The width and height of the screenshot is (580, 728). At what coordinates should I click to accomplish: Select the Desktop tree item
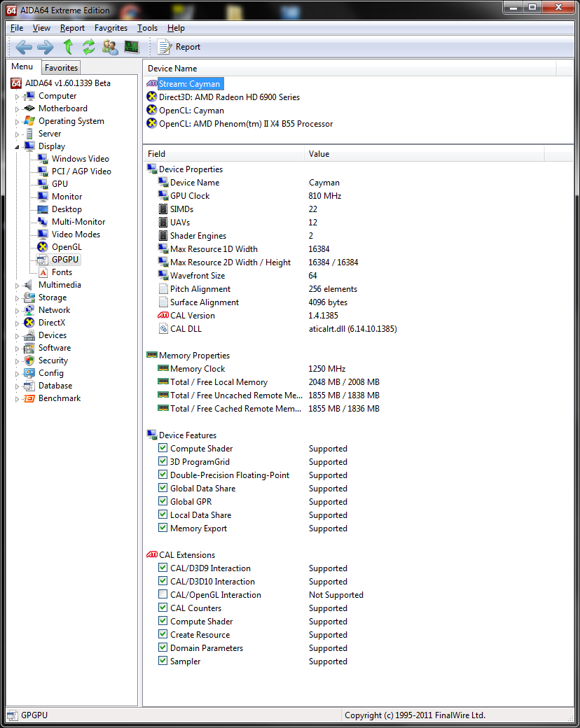coord(67,209)
